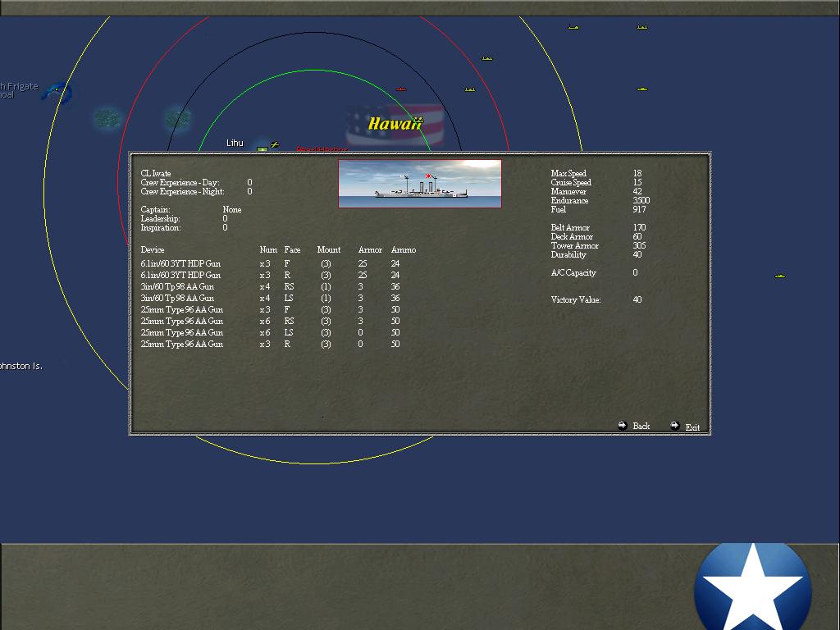Click the Leadership label
This screenshot has width=840, height=630.
click(160, 218)
